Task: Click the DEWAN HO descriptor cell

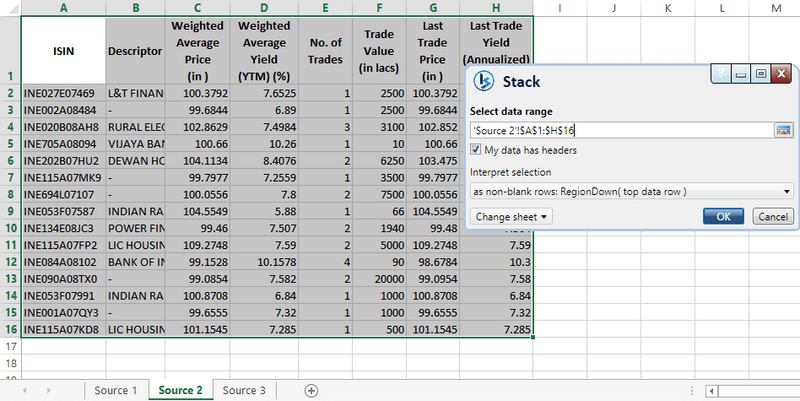Action: tap(135, 161)
